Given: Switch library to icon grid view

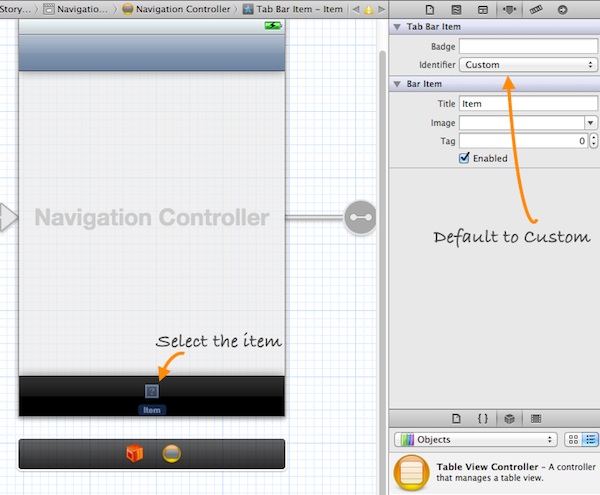Looking at the screenshot, I should pyautogui.click(x=572, y=439).
